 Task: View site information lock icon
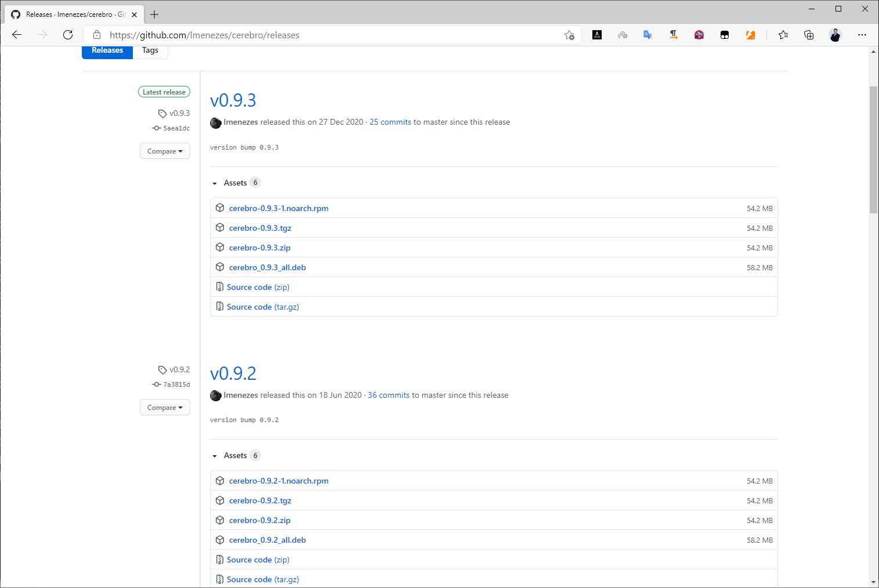point(97,35)
